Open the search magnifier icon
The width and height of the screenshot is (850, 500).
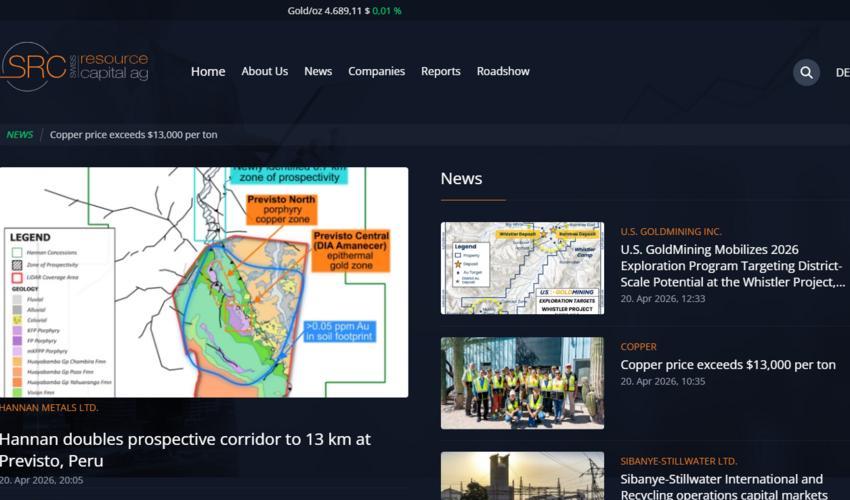(806, 72)
